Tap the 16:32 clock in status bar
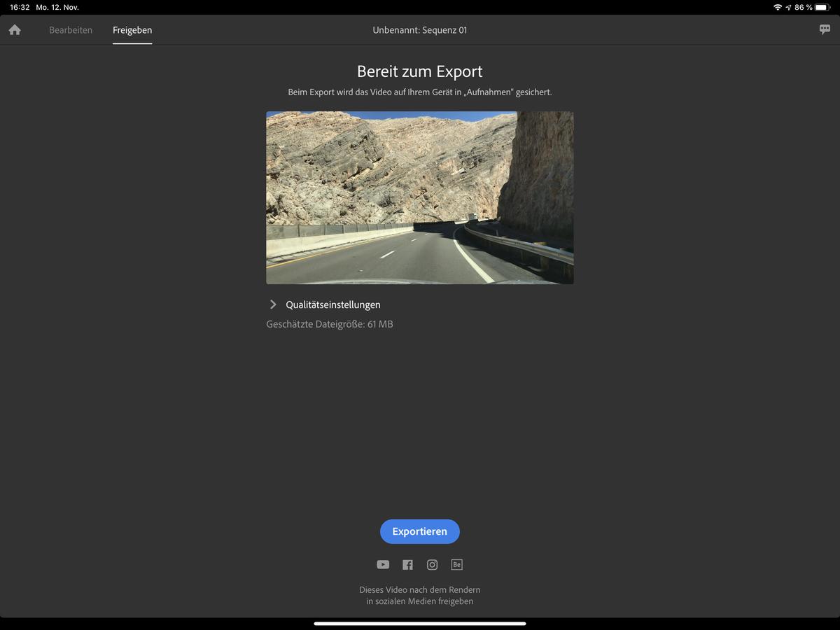Screen dimensions: 840x630 (20, 7)
